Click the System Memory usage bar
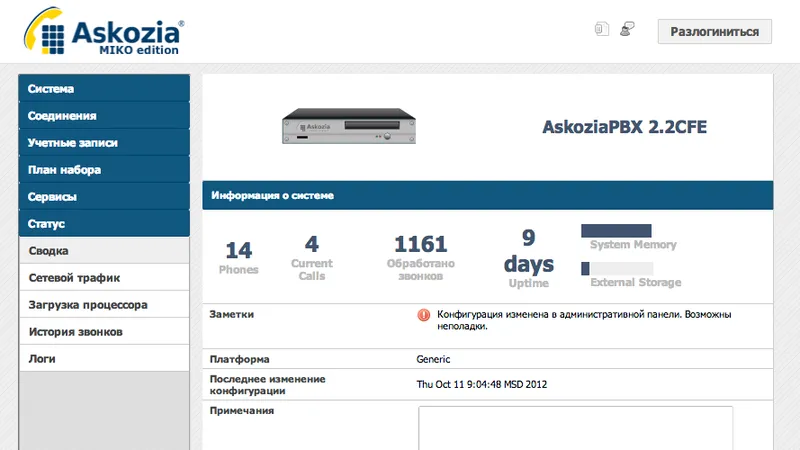This screenshot has height=450, width=800. coord(616,231)
